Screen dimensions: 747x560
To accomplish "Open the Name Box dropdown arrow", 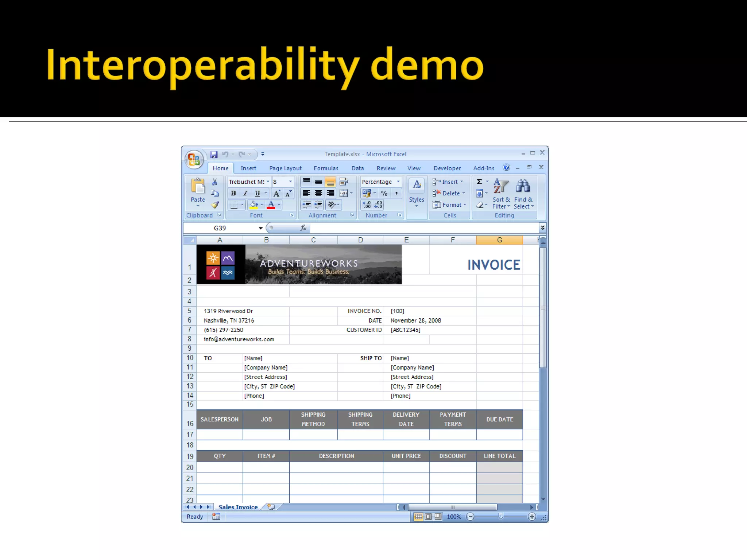I will point(260,228).
